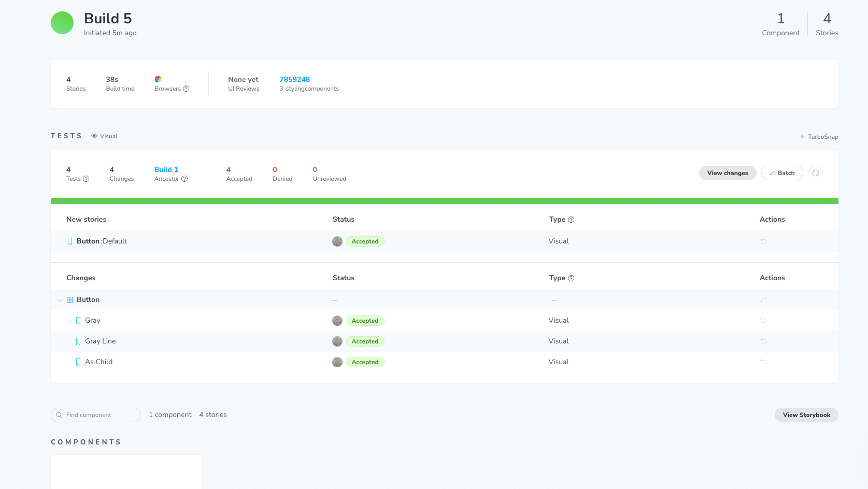Click the Accepted badge on As Child row
The height and width of the screenshot is (489, 868).
(365, 362)
